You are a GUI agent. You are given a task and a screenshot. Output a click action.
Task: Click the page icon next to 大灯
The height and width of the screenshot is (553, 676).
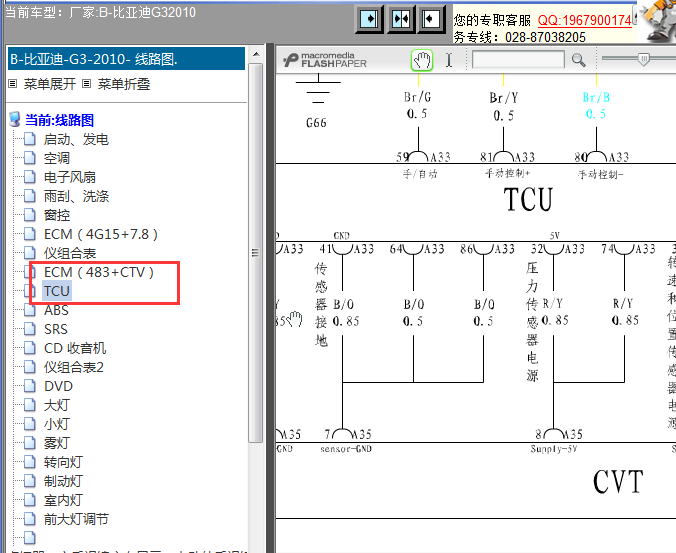(29, 405)
